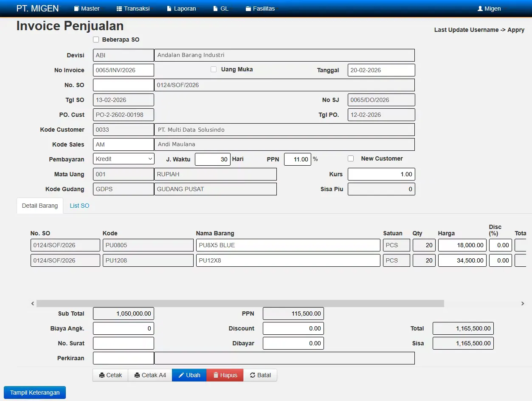This screenshot has height=401, width=532.
Task: Click the Cetak print button
Action: tap(110, 375)
